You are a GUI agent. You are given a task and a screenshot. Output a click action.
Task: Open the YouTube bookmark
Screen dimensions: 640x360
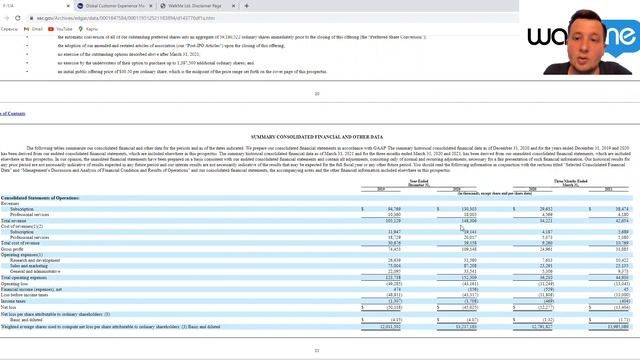(60, 29)
